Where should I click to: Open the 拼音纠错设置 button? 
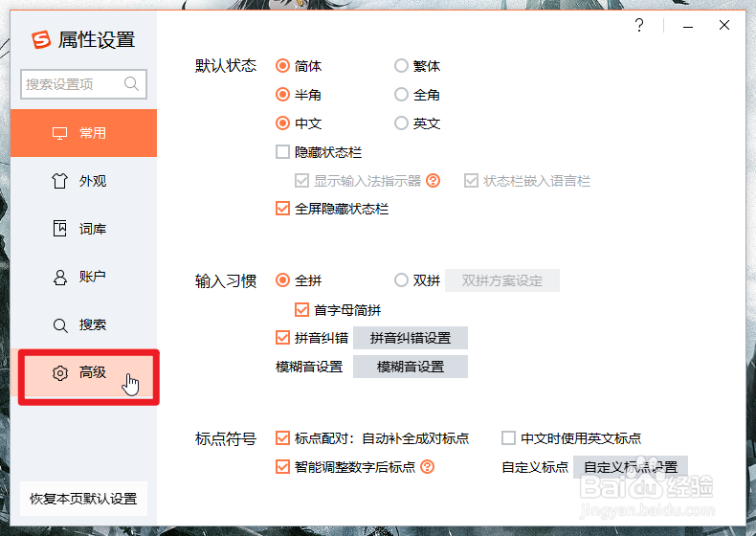(x=411, y=338)
